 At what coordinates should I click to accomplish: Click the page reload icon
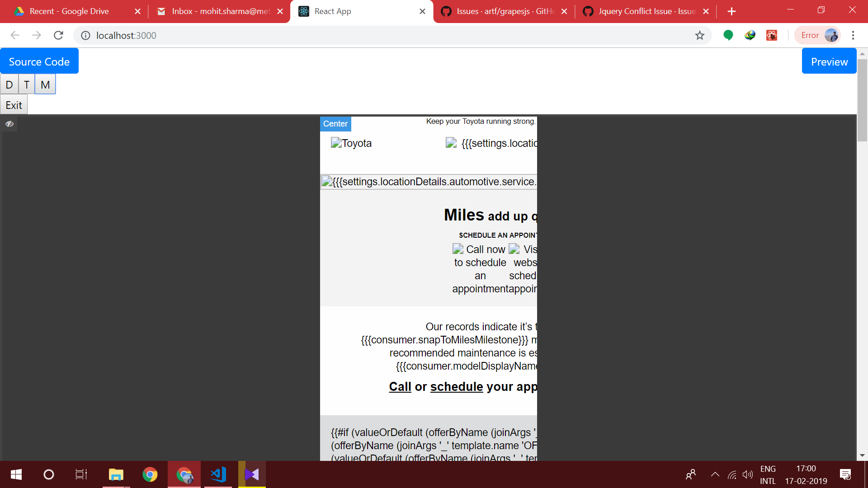click(x=58, y=35)
